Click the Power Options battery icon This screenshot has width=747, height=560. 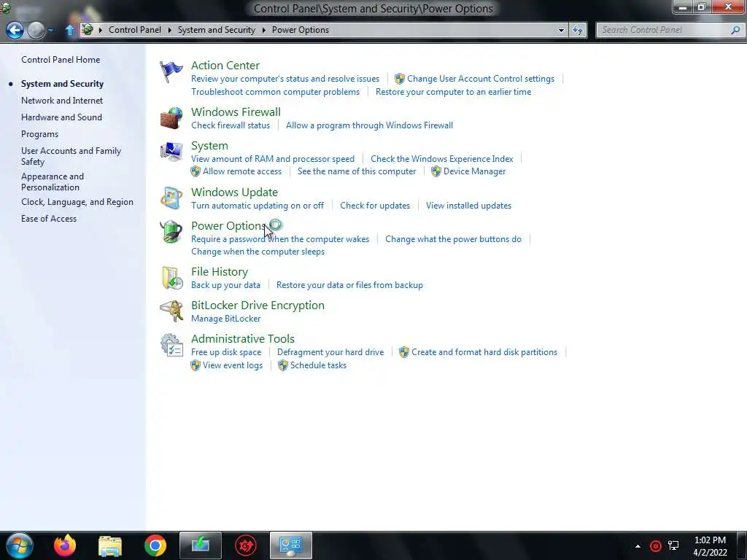(171, 232)
